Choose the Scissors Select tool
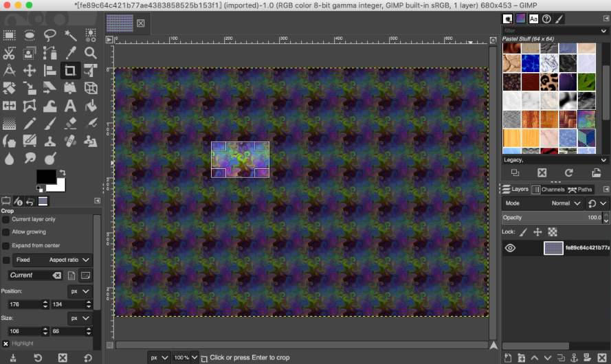Viewport: 611px width, 364px height. pos(10,53)
